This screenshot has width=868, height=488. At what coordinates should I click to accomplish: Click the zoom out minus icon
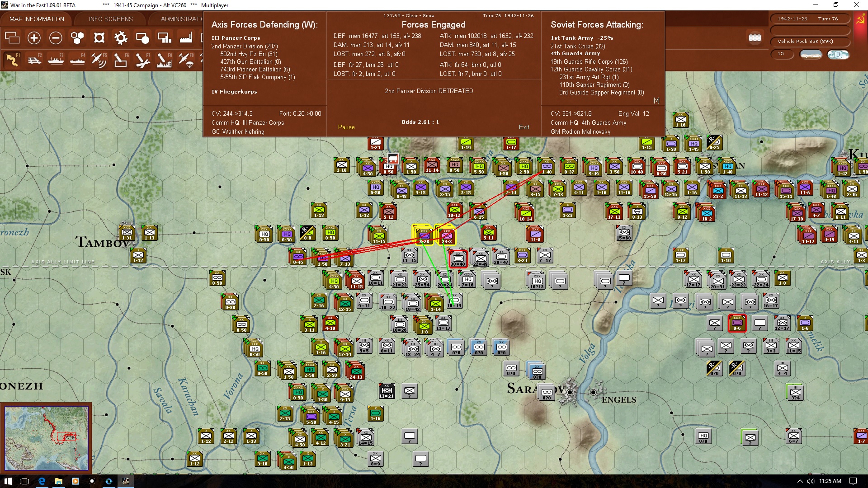pyautogui.click(x=56, y=38)
